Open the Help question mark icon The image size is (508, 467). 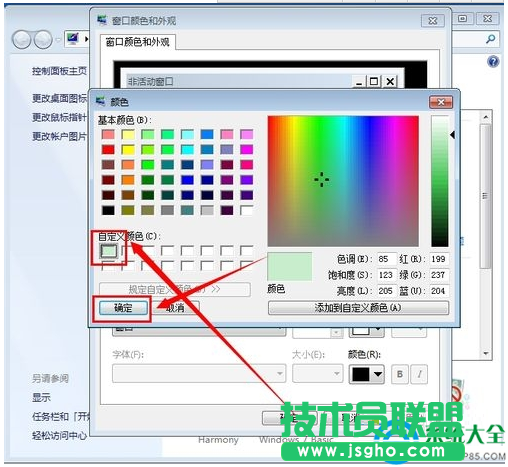[x=493, y=62]
